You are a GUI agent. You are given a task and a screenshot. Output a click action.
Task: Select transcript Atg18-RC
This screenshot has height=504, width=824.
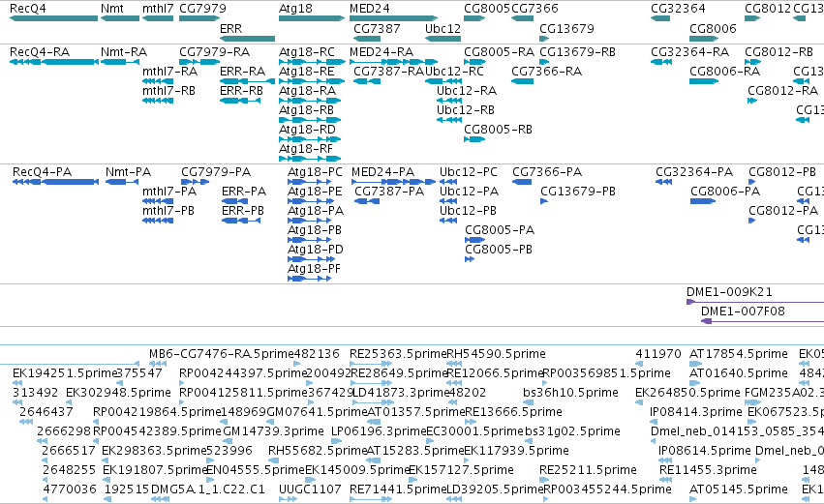point(312,62)
